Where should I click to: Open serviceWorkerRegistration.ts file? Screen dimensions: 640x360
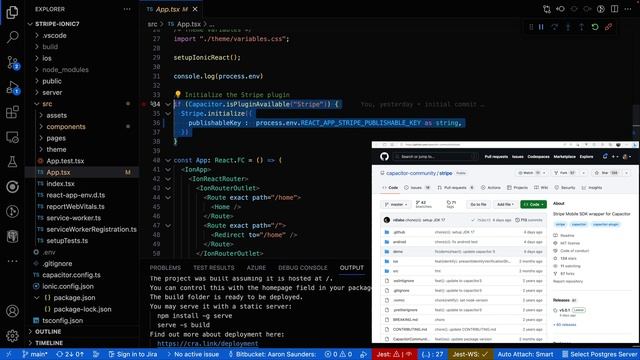91,229
